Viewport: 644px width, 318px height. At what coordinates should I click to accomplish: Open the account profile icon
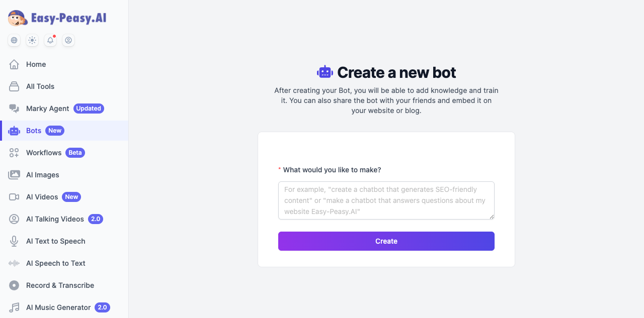[68, 40]
